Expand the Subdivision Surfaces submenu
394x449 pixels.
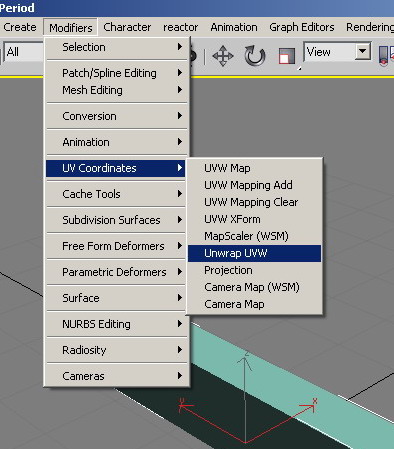[116, 220]
